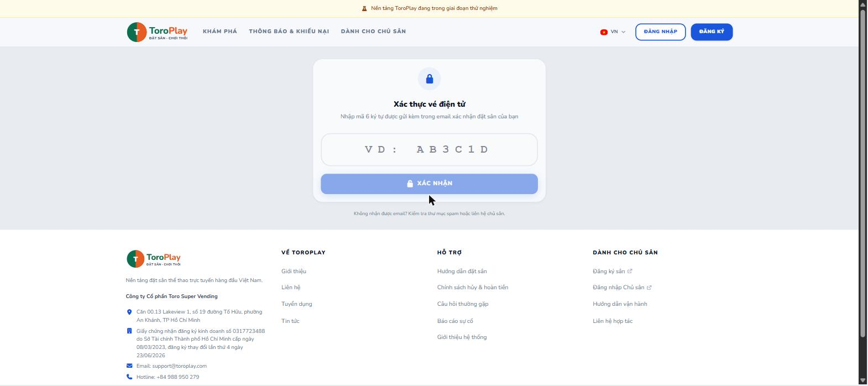Open the Khám phá menu

tap(220, 32)
